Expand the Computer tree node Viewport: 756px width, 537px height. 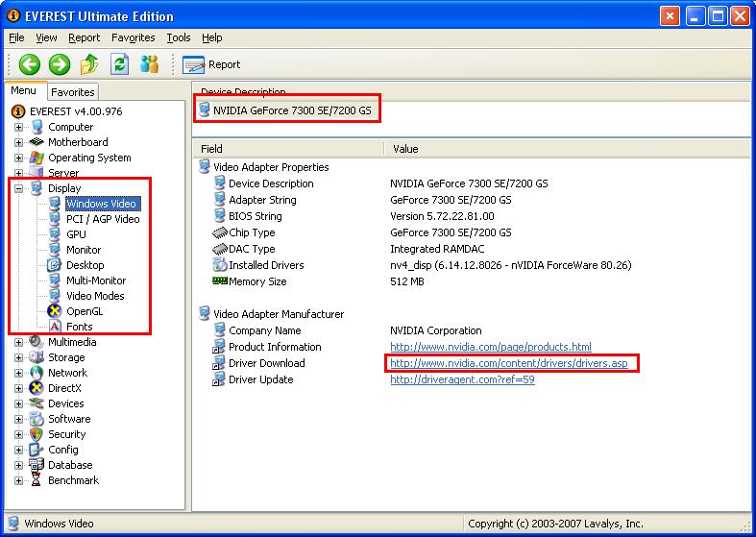tap(18, 127)
